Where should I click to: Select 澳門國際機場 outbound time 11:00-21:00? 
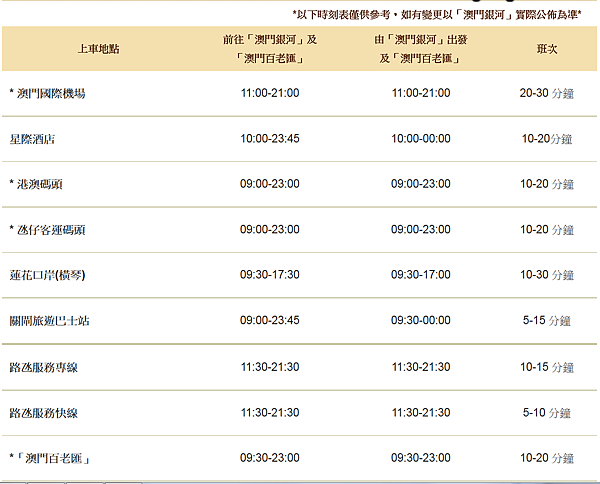421,93
